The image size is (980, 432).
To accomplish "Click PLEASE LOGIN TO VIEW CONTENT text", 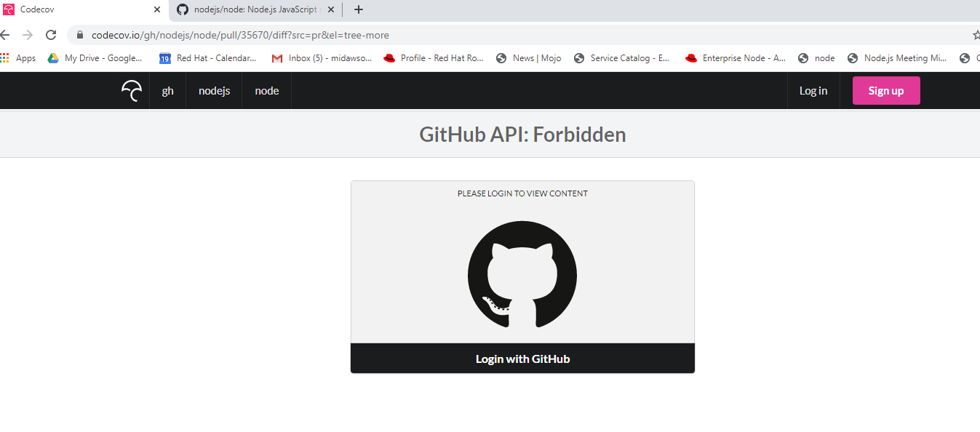I will click(x=522, y=193).
